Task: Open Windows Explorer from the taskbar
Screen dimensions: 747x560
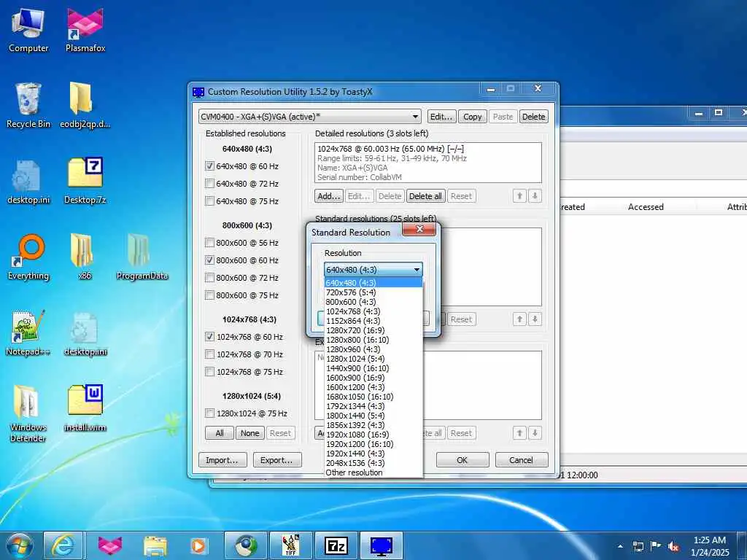Action: click(x=155, y=545)
